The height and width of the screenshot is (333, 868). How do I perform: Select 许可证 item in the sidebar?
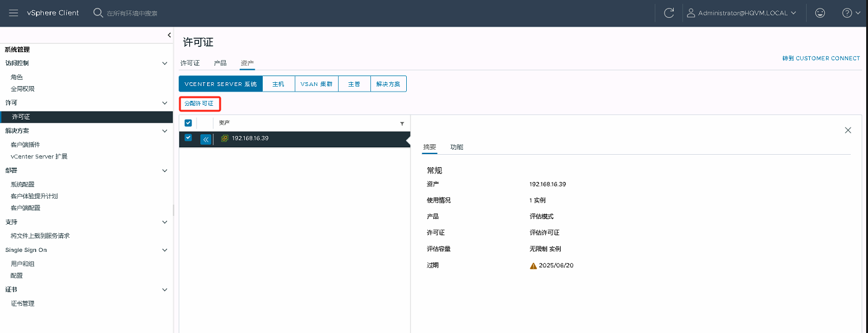87,116
